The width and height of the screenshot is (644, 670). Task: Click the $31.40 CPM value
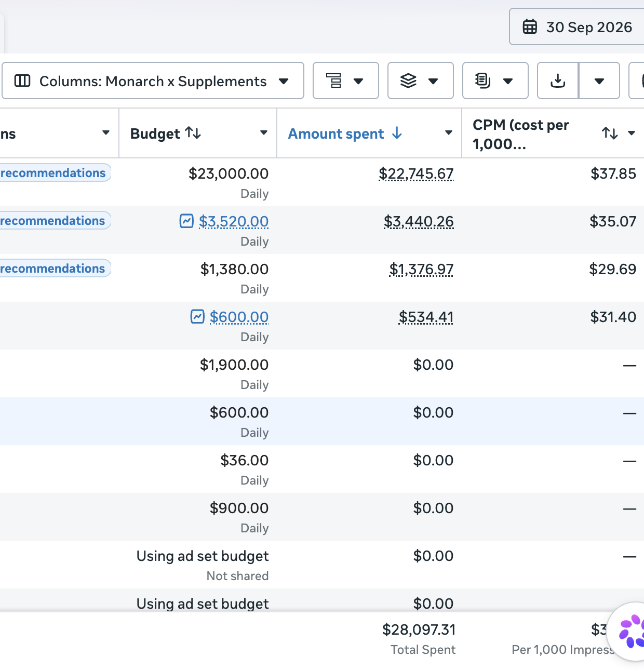pyautogui.click(x=613, y=317)
